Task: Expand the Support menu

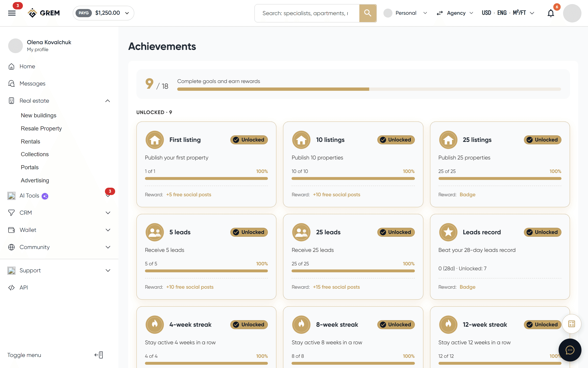Action: pos(108,270)
